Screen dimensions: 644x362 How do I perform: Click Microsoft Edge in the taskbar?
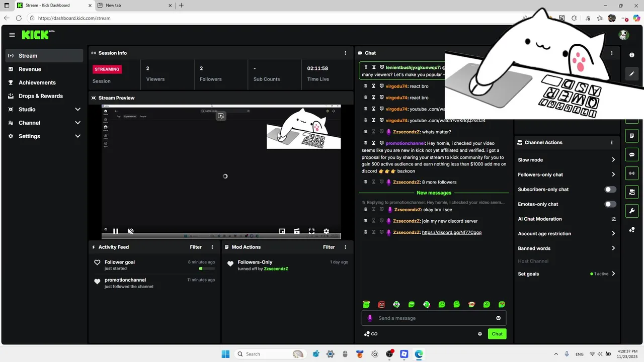(419, 354)
